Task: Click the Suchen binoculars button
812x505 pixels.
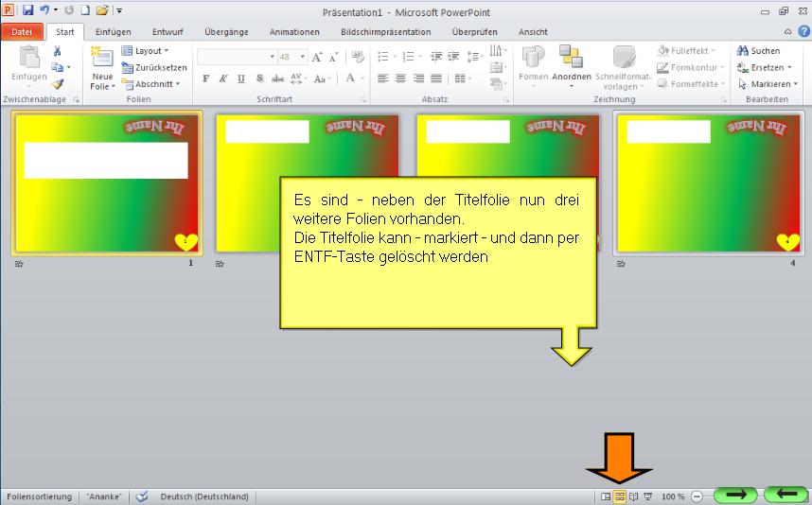Action: (759, 51)
